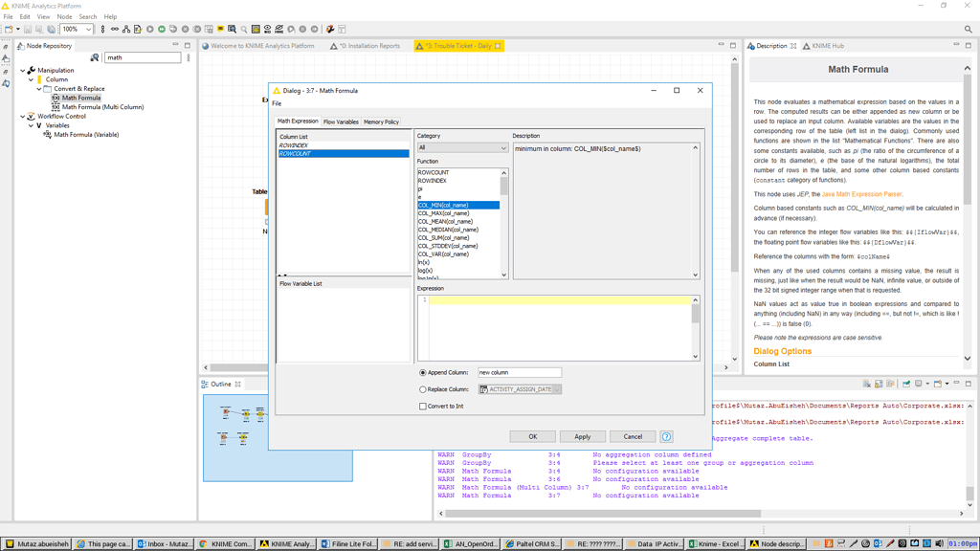The image size is (980, 551).
Task: Click the Cancel all executions toolbar icon
Action: click(197, 29)
